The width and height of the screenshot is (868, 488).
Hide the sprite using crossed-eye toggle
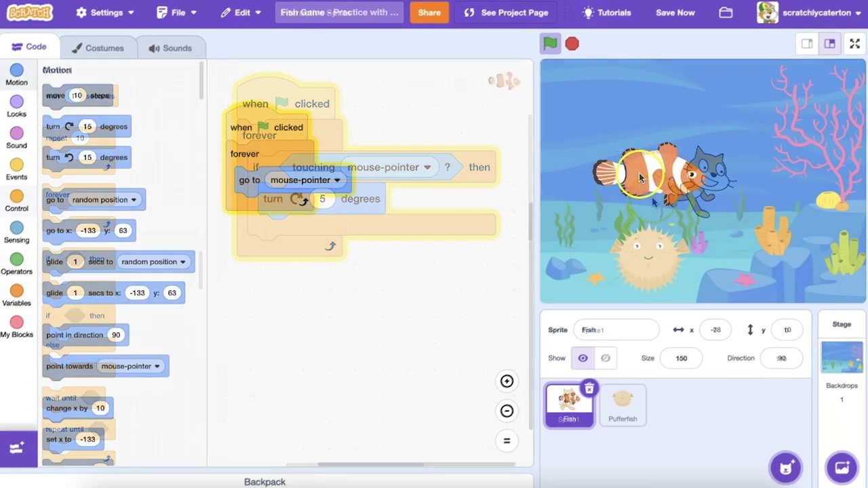[606, 358]
